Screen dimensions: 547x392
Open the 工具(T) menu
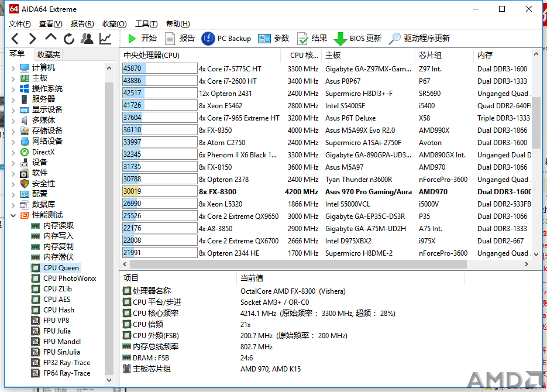146,24
